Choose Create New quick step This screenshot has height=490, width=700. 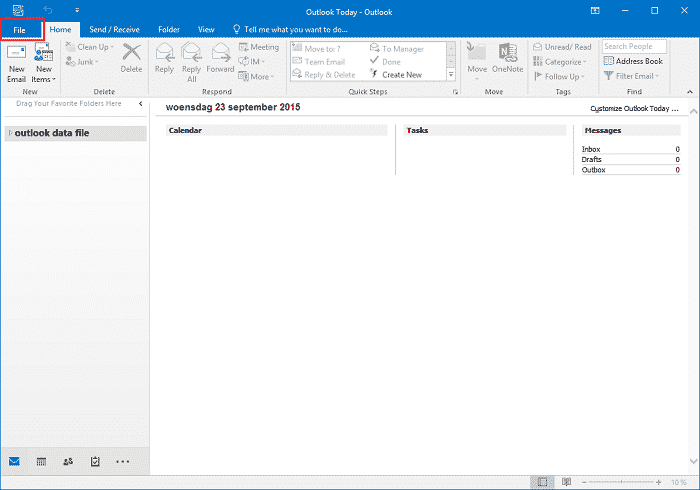tap(396, 75)
